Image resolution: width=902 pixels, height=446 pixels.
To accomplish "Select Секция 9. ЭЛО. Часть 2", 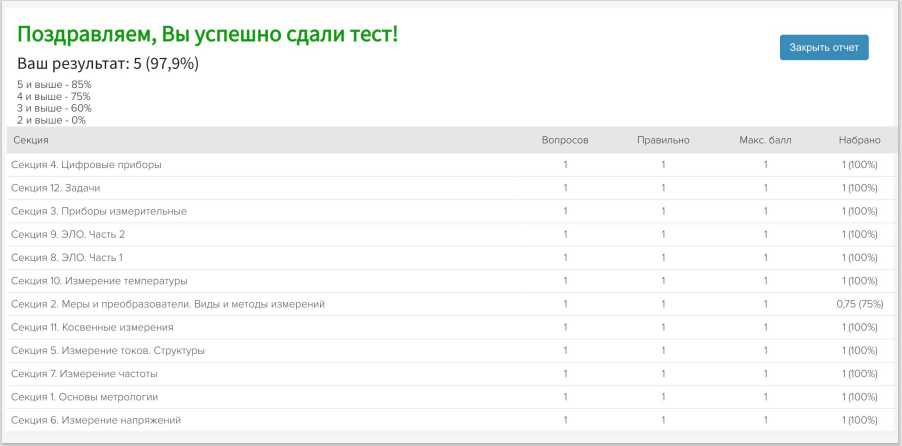I will (68, 234).
